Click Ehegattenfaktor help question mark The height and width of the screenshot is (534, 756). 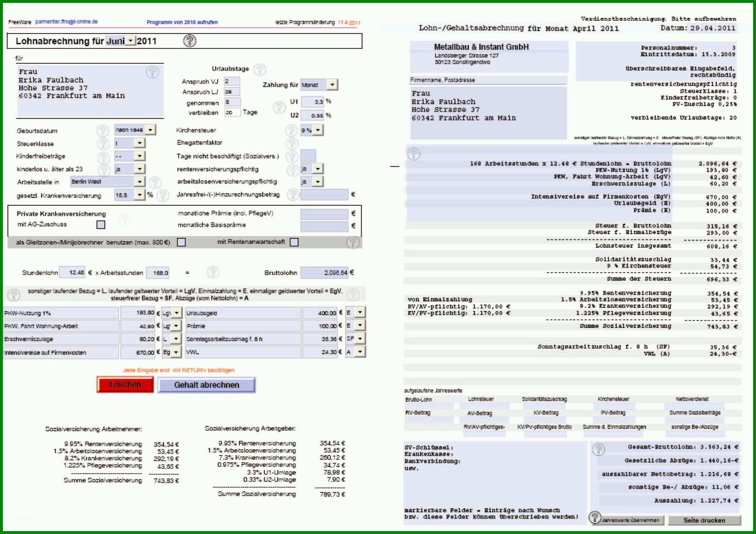click(x=292, y=143)
